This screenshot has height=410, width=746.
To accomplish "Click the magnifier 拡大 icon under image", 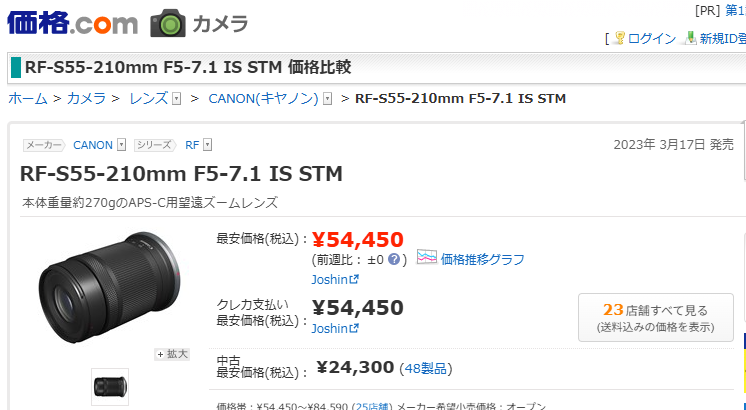I will tap(172, 353).
